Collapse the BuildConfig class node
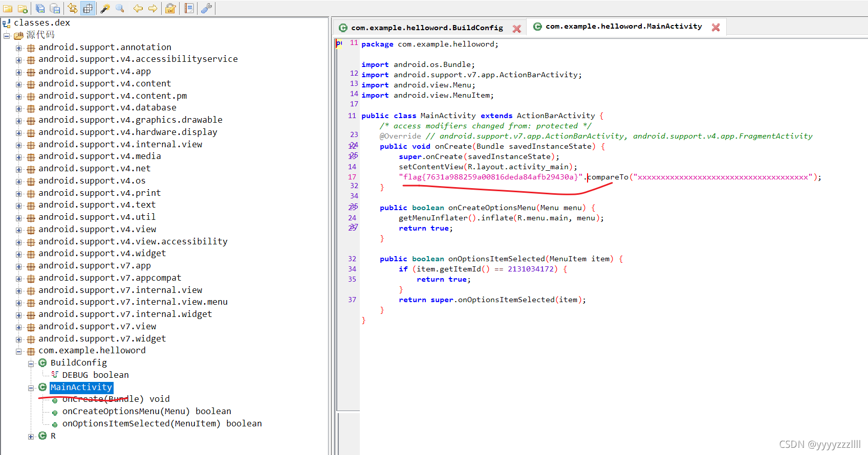 (31, 363)
